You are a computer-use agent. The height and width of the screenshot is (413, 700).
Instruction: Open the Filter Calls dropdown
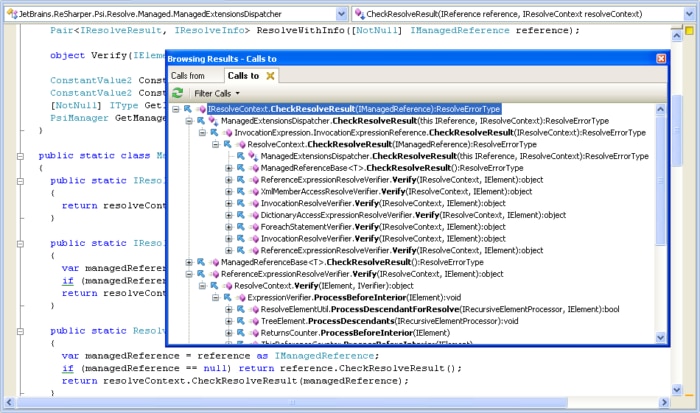[x=215, y=93]
